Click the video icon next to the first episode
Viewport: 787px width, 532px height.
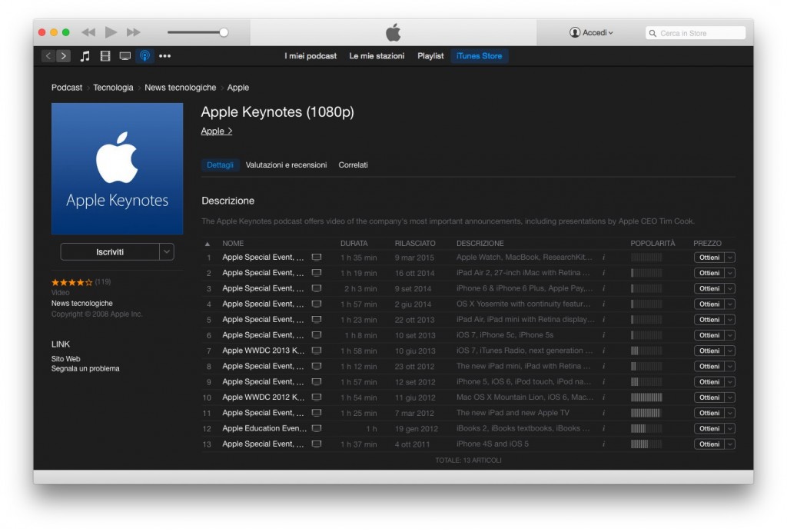pos(317,257)
